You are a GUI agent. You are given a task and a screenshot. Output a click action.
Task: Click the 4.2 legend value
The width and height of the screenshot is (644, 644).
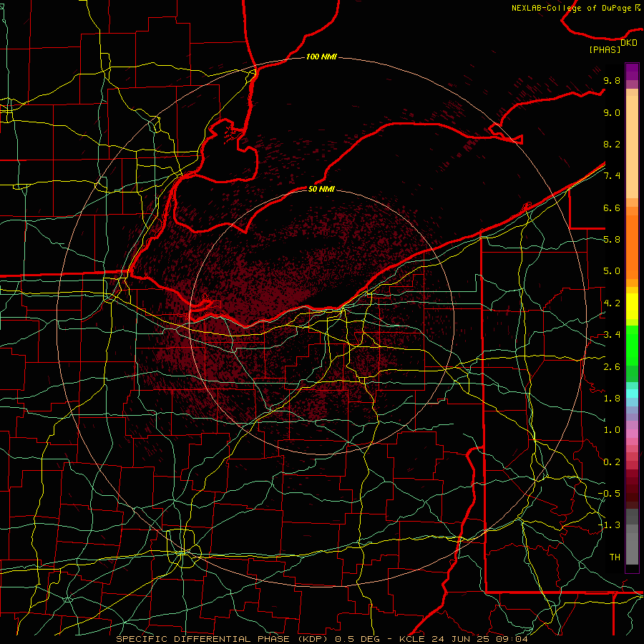point(612,303)
